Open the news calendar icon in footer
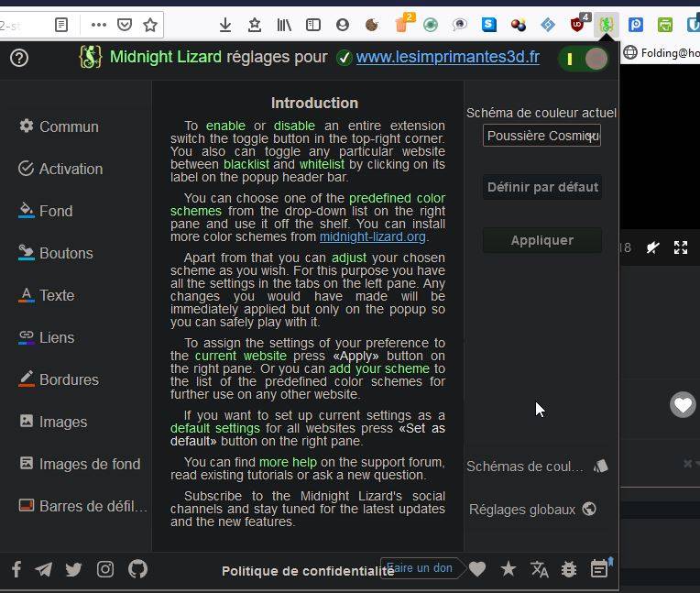This screenshot has height=593, width=700. (x=599, y=569)
